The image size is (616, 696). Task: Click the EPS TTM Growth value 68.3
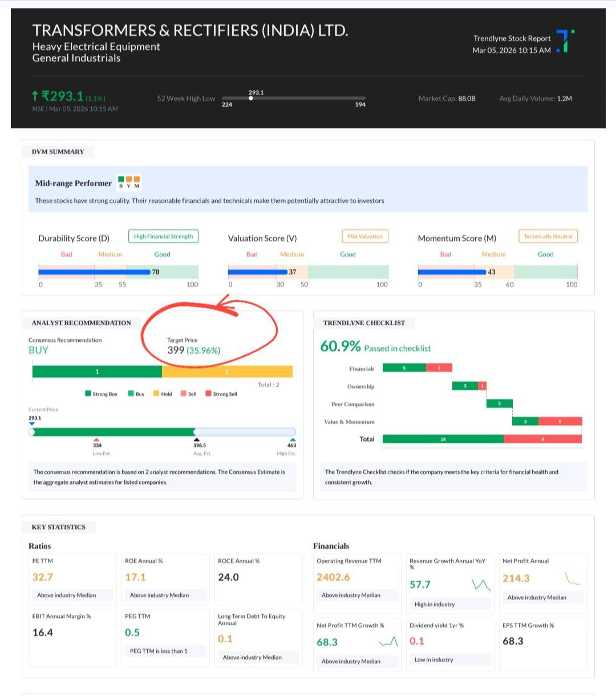click(x=513, y=641)
